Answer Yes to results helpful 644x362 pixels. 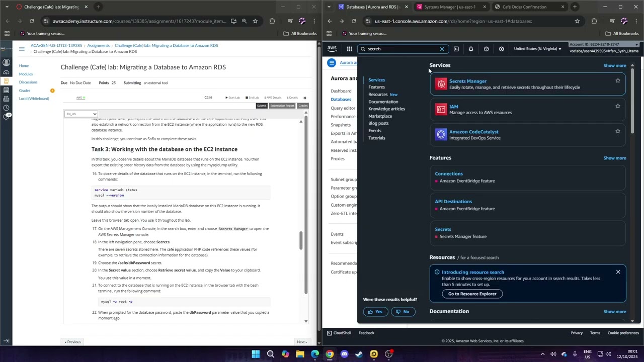(x=375, y=312)
